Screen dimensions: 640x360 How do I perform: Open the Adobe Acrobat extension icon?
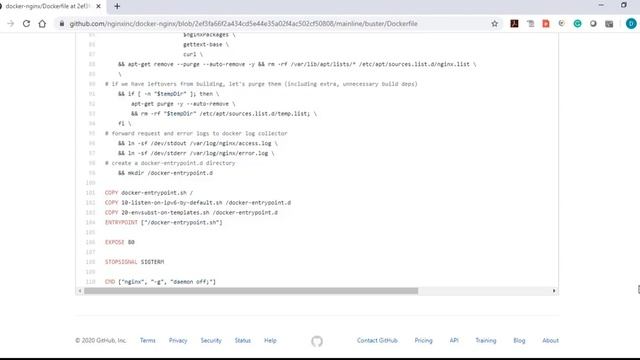point(514,24)
